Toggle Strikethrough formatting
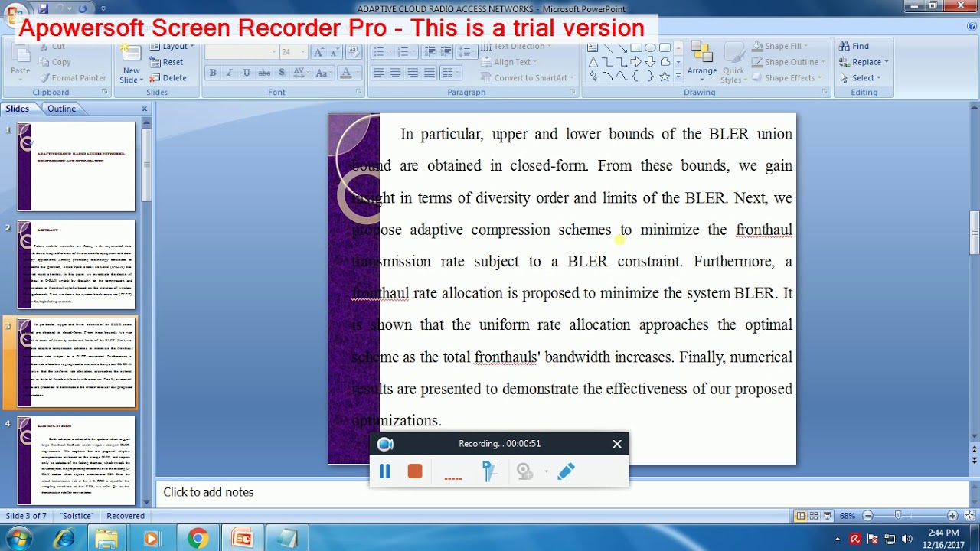This screenshot has height=551, width=980. [264, 73]
